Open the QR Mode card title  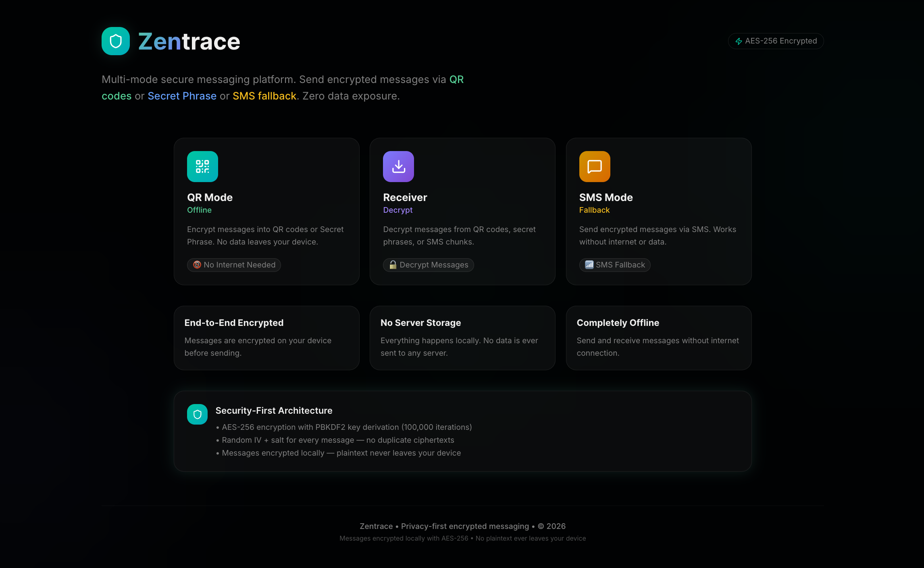210,197
